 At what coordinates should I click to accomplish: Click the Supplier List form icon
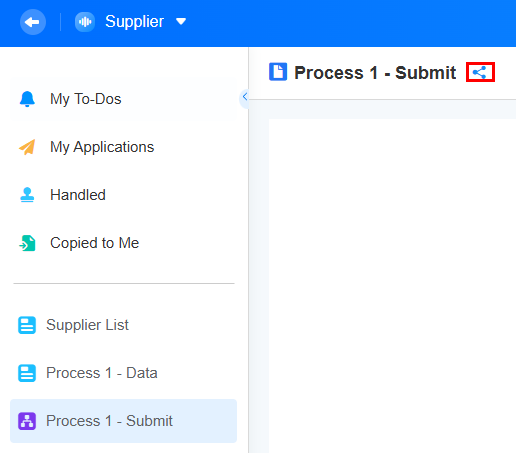tap(27, 325)
